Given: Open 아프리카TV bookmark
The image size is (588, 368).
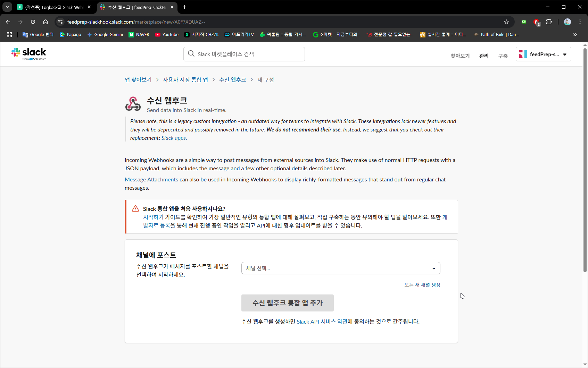Looking at the screenshot, I should tap(239, 35).
